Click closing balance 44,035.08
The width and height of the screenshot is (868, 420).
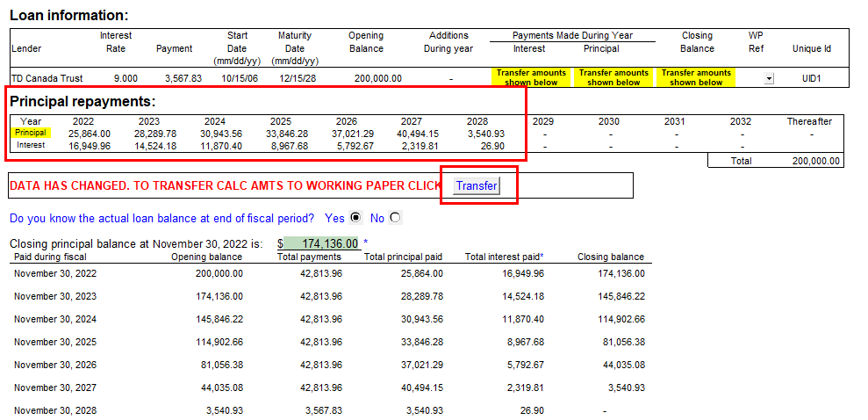pyautogui.click(x=624, y=366)
